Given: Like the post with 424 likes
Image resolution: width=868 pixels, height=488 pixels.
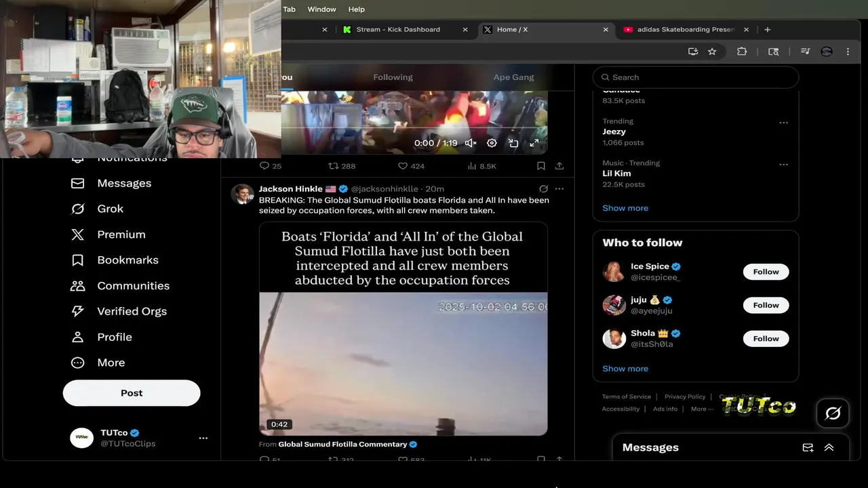Looking at the screenshot, I should [x=411, y=166].
